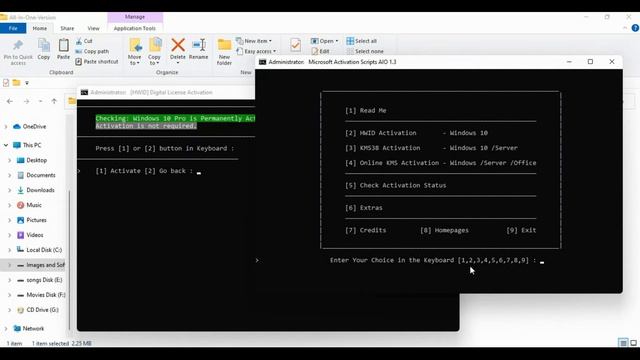Viewport: 640px width, 360px height.
Task: Select Pictures in navigation pane
Action: [36, 220]
